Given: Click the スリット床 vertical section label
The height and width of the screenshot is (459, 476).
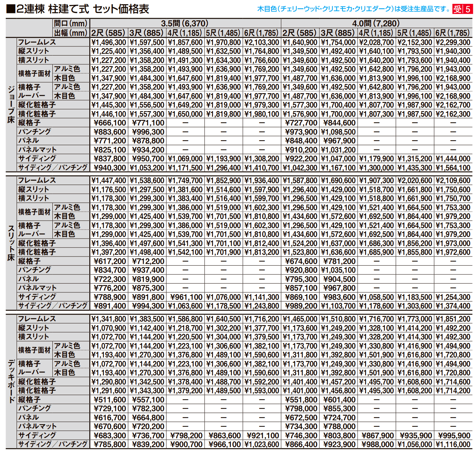Looking at the screenshot, I should click(11, 243).
